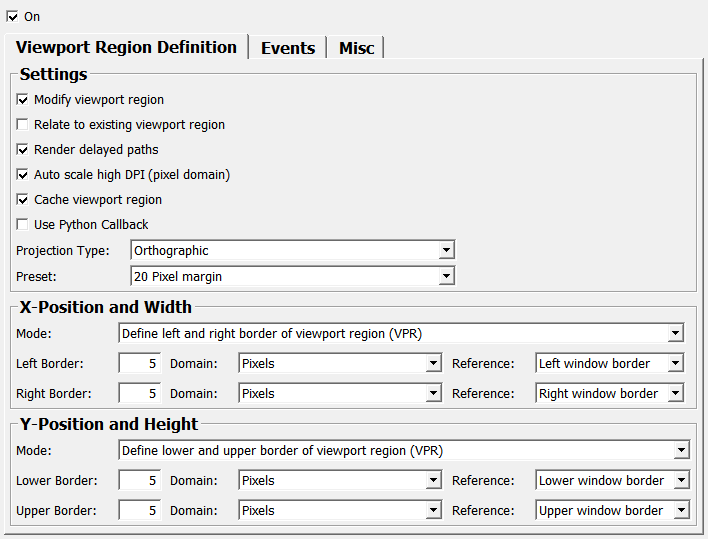The width and height of the screenshot is (708, 539).
Task: Click the Left Border value field
Action: tap(139, 364)
